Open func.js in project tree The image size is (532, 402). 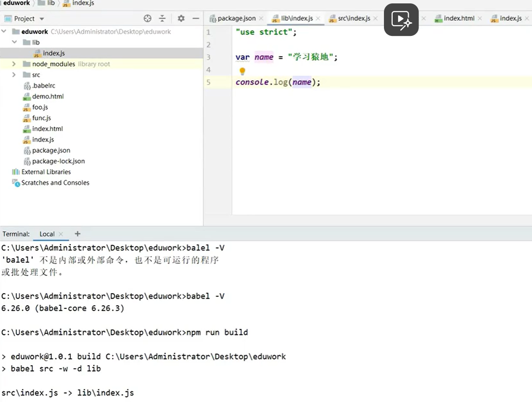(x=37, y=118)
